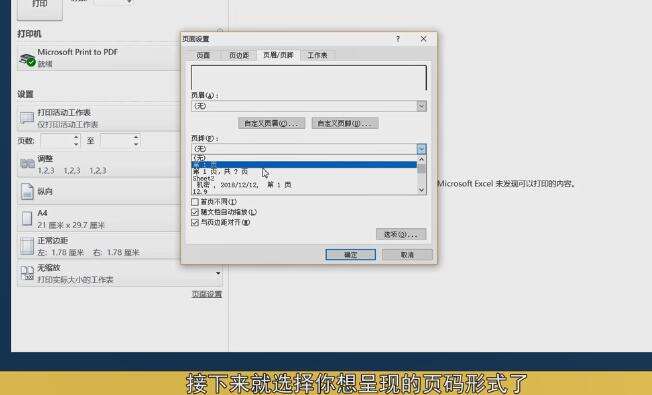Choose Sheet2 footer option in list

click(x=304, y=178)
